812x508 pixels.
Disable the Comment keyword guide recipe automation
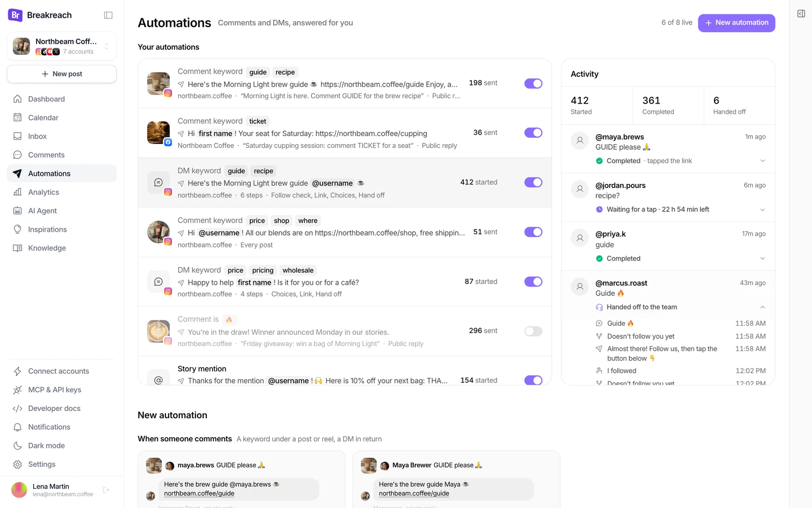pos(533,83)
